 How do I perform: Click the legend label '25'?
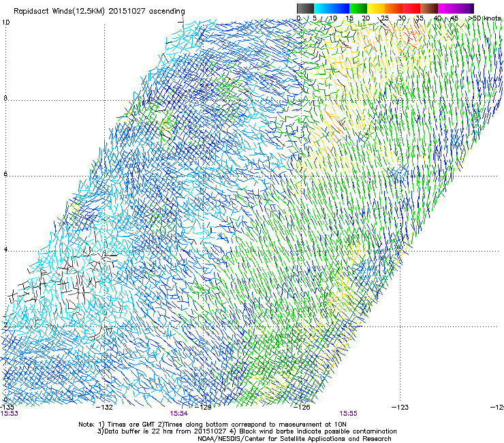coord(384,18)
